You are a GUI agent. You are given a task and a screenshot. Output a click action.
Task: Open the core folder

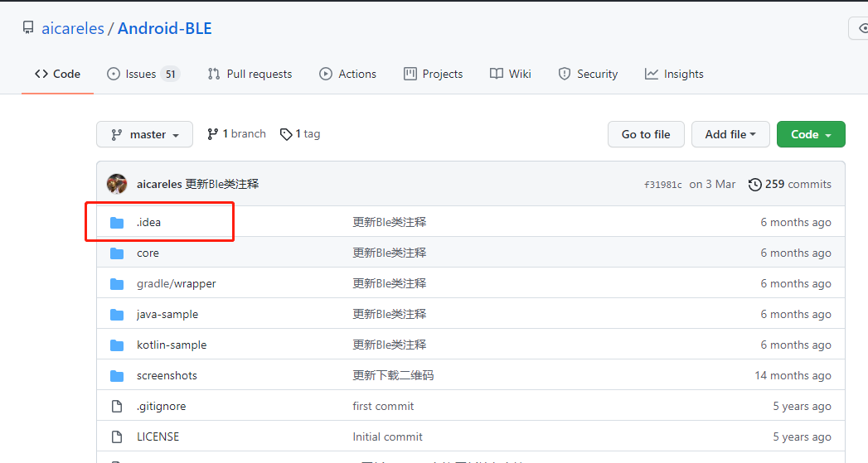tap(148, 253)
